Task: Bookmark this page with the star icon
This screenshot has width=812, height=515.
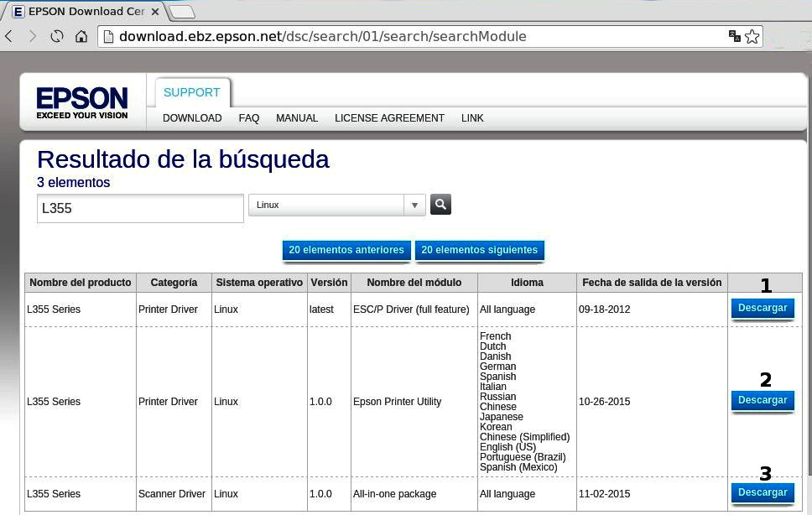Action: pos(752,36)
